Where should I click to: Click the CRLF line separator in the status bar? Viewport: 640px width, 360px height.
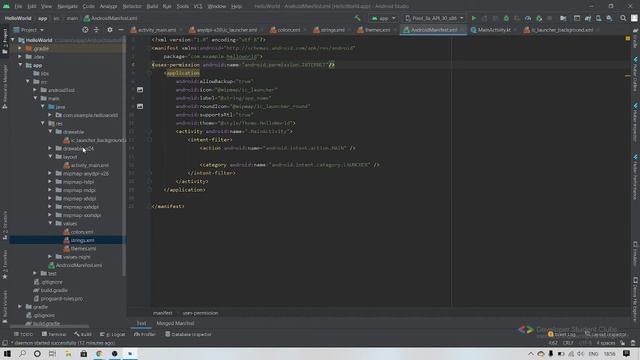click(x=568, y=343)
